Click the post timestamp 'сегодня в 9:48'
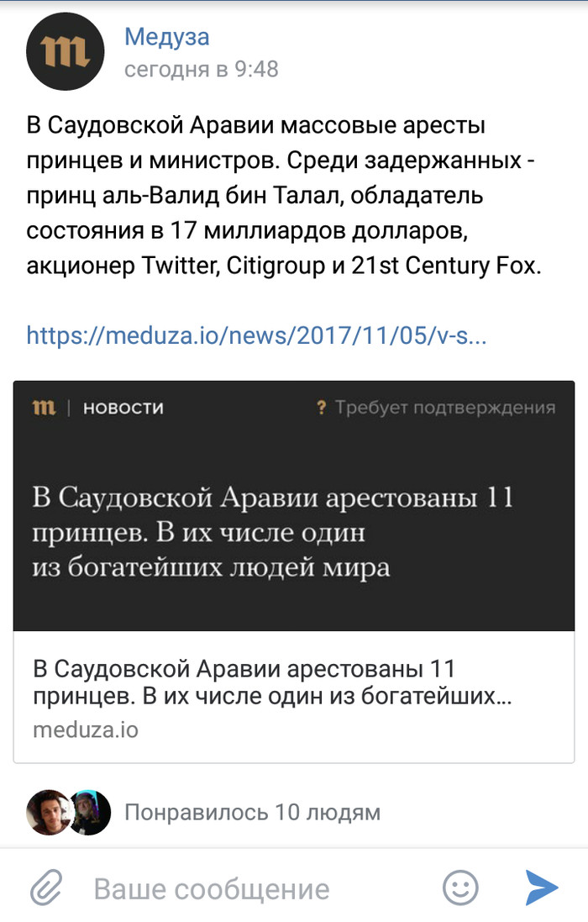The image size is (588, 922). 201,69
